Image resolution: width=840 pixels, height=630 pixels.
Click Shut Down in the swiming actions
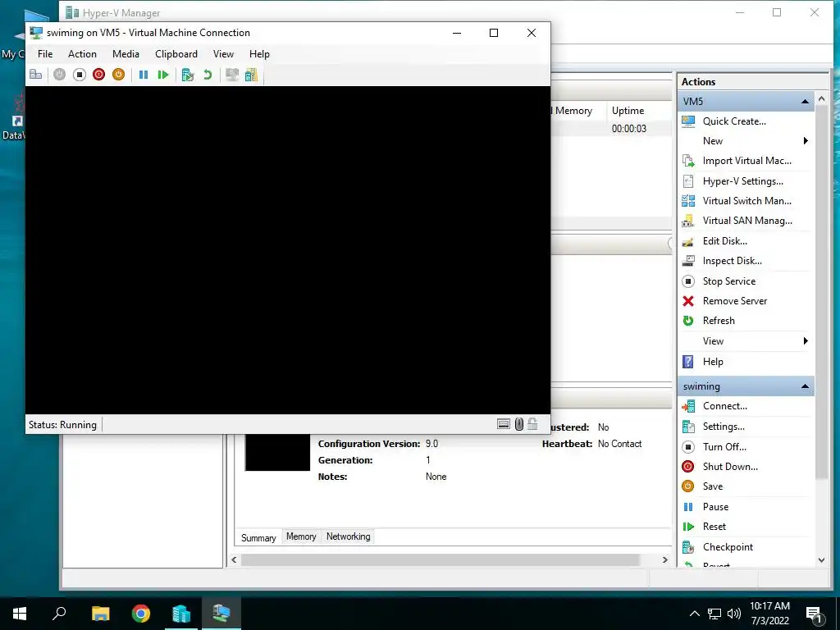(729, 467)
